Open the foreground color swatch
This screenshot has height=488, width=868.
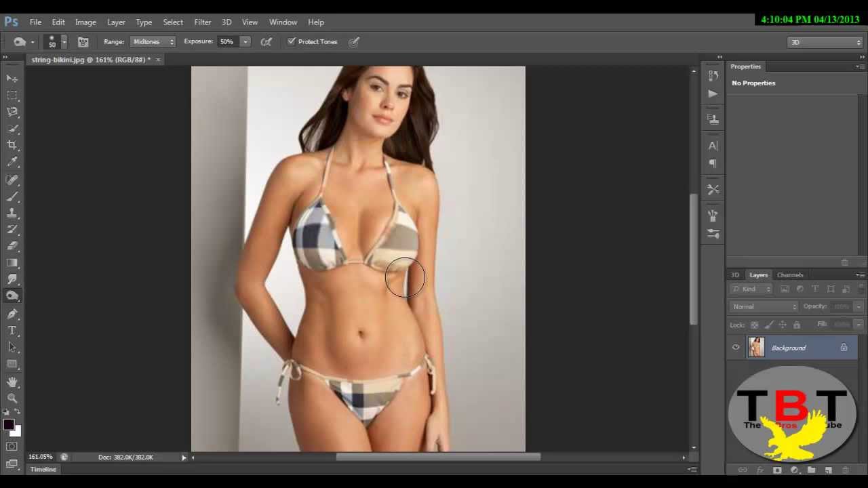[8, 425]
